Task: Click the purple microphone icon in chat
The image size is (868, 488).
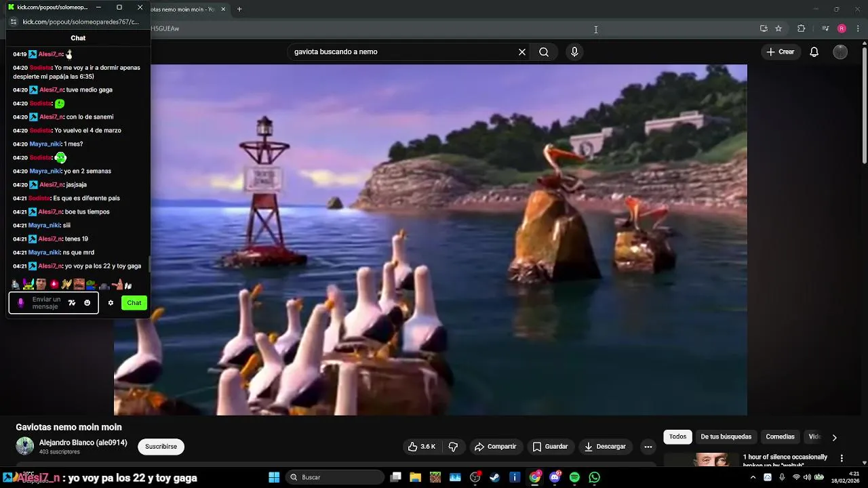Action: click(x=20, y=303)
